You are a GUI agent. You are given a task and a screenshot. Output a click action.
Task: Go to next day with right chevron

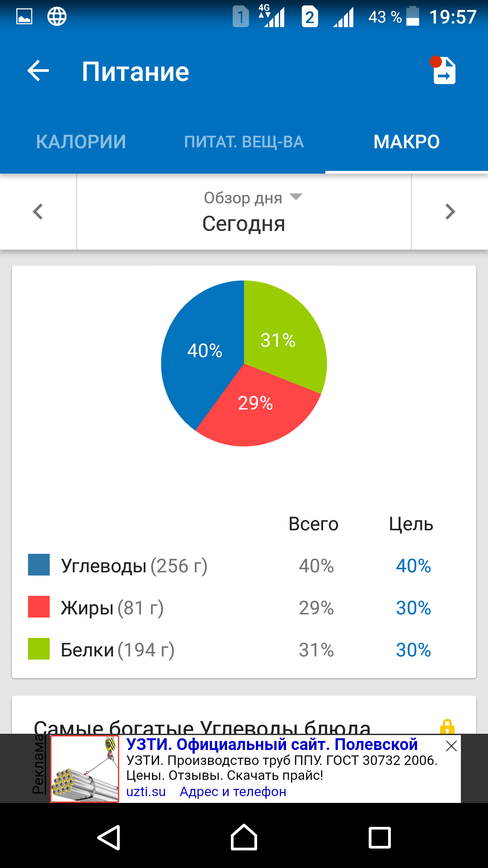[x=450, y=212]
